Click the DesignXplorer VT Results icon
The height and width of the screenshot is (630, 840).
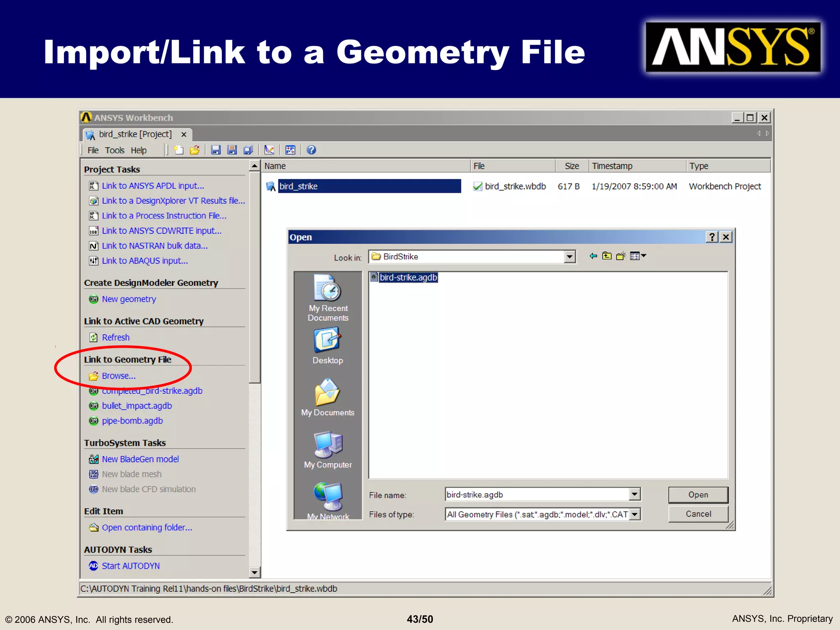[94, 201]
